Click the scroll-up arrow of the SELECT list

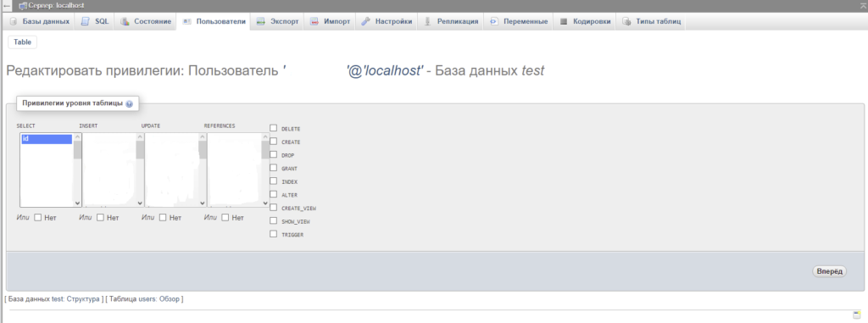click(x=77, y=137)
